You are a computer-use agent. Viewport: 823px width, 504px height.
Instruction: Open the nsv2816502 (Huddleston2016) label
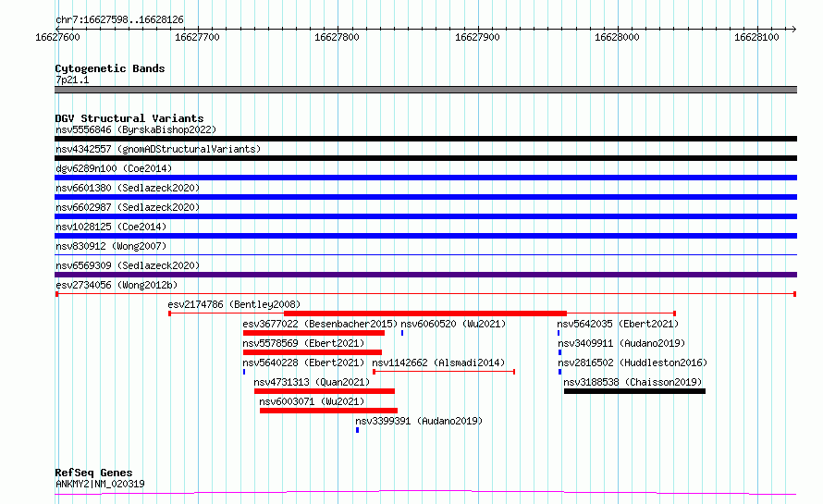coord(633,363)
